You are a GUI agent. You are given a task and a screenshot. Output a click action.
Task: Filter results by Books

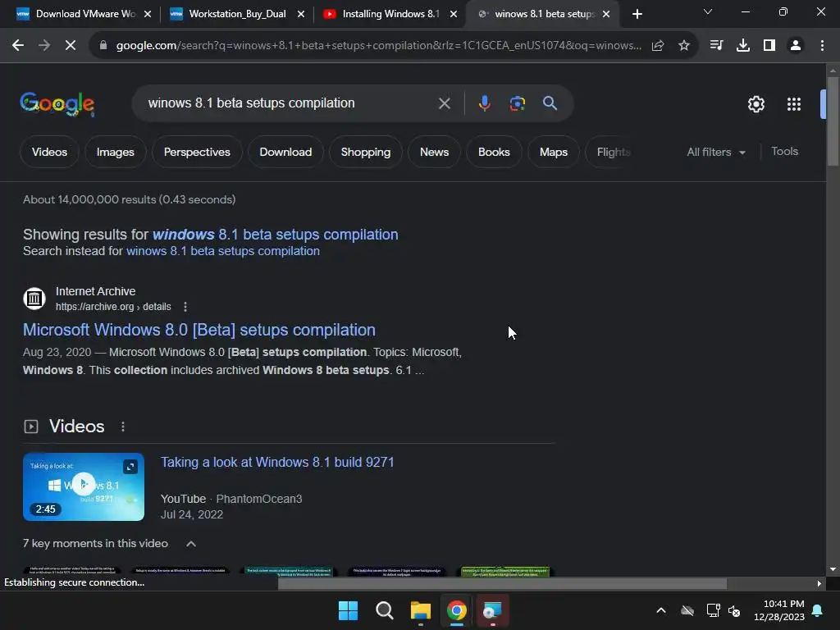click(494, 152)
